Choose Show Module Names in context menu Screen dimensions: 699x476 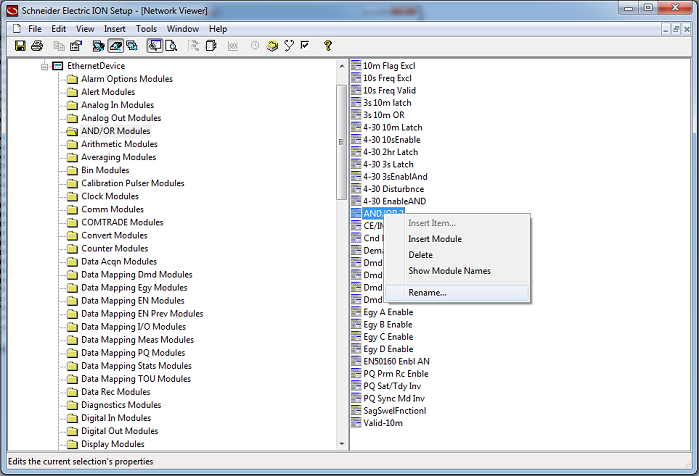[x=457, y=271]
